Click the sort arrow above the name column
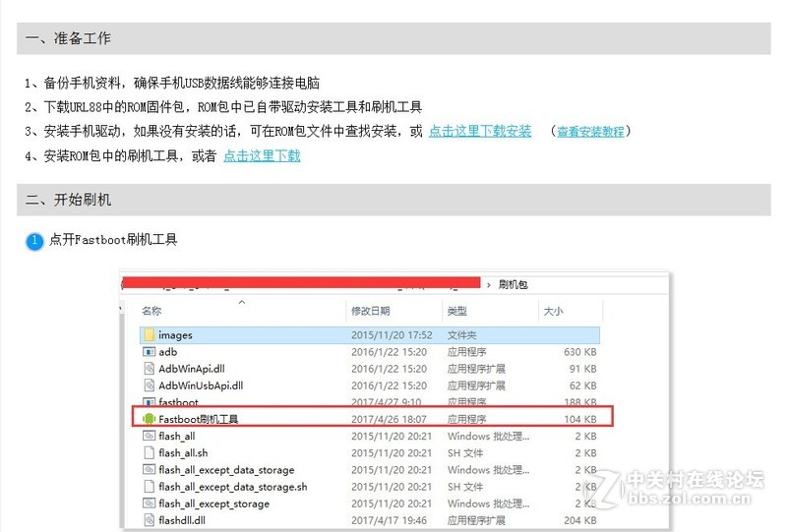This screenshot has height=532, width=787. (242, 302)
